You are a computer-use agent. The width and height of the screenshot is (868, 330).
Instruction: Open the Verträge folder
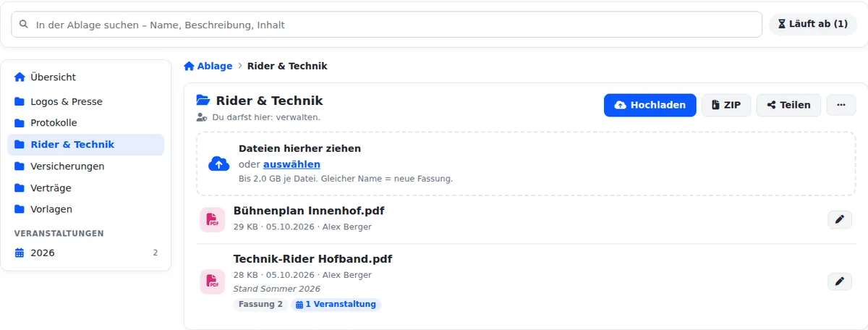(86, 187)
